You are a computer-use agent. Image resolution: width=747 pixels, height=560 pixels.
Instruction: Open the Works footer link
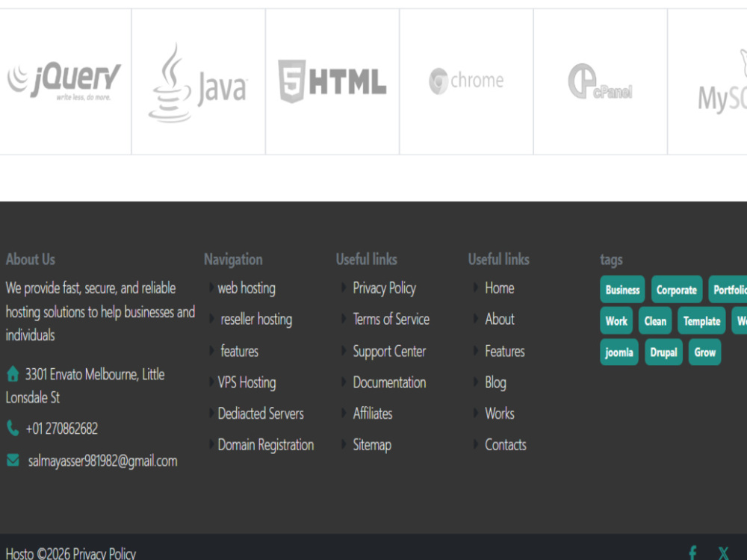pos(499,414)
